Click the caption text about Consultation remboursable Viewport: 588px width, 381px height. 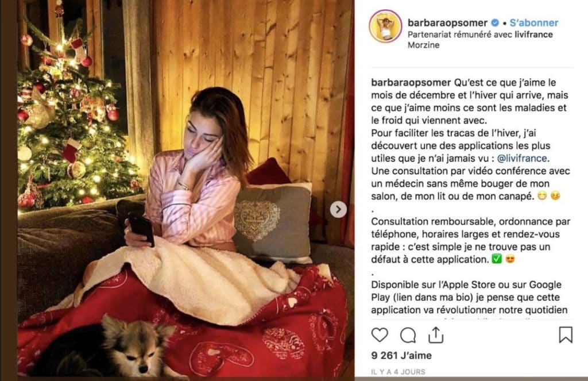tap(471, 240)
